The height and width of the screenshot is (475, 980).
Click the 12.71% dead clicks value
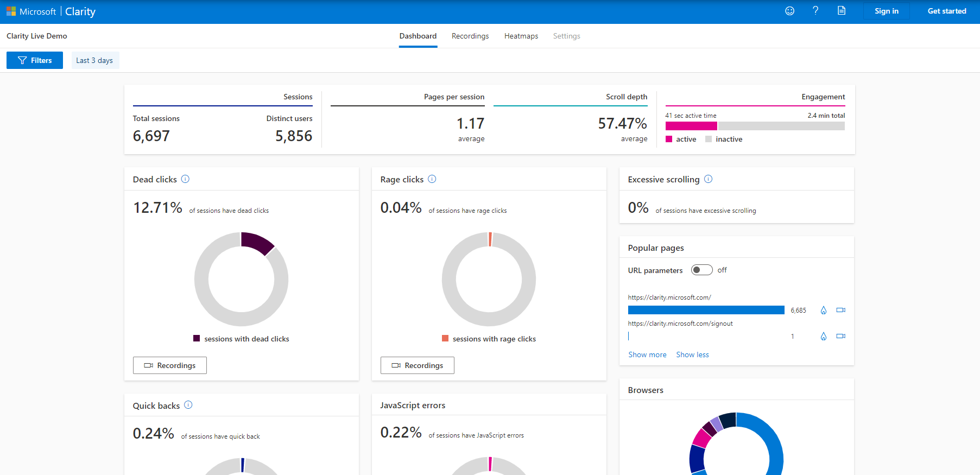158,207
